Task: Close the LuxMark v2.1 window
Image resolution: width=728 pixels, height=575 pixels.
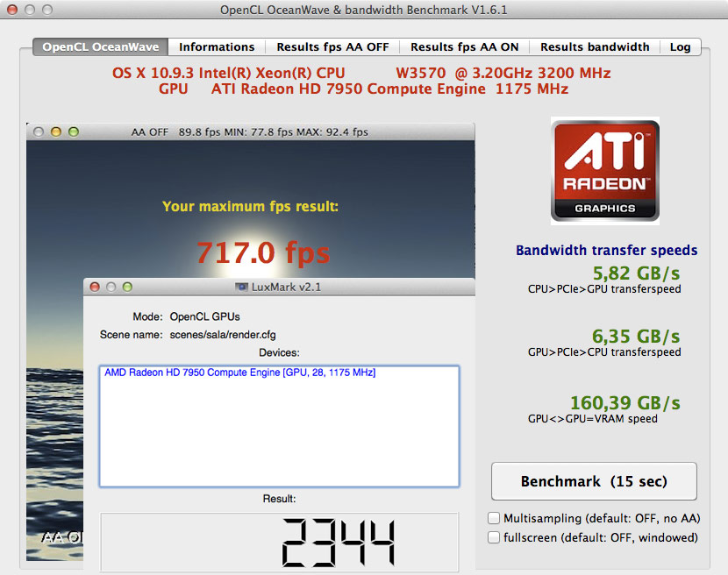Action: pos(95,287)
